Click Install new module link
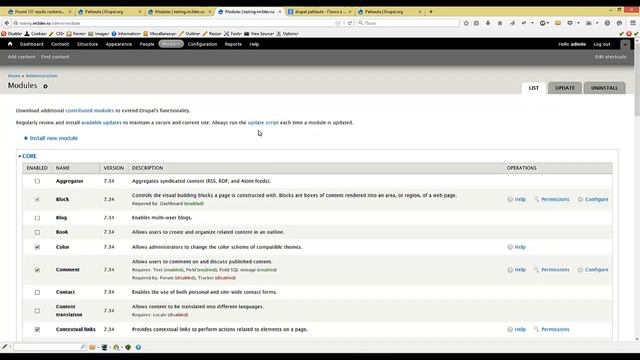The height and width of the screenshot is (360, 640). [53, 138]
